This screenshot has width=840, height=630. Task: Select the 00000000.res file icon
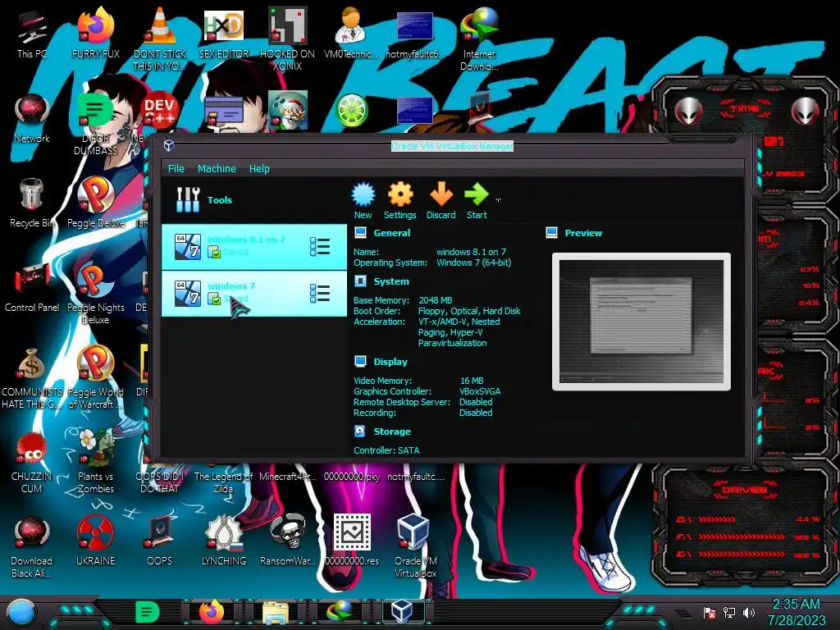[x=351, y=541]
